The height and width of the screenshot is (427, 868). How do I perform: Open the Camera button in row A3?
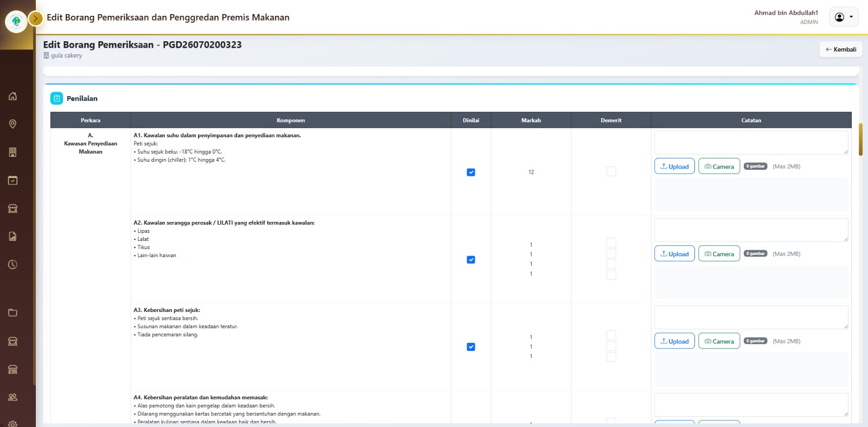point(719,341)
